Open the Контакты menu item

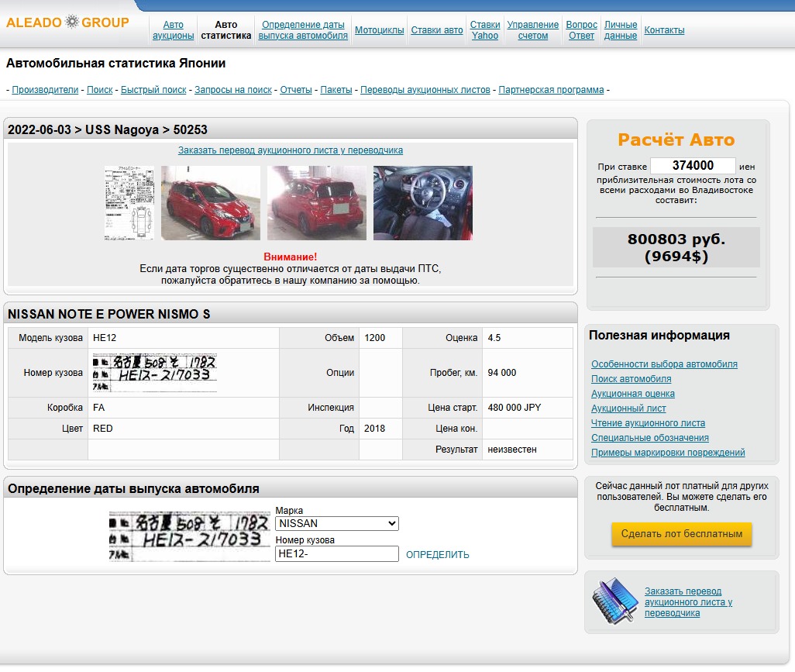(664, 30)
